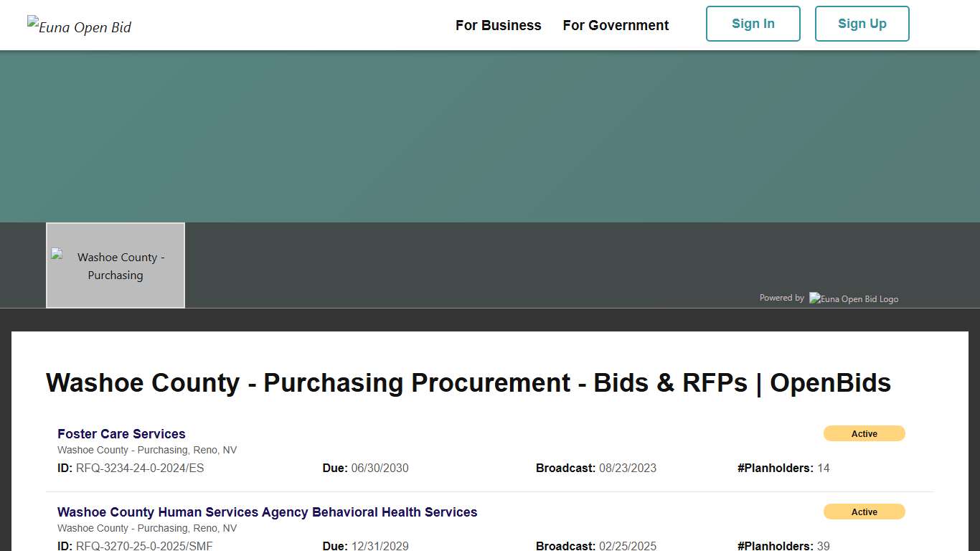Image resolution: width=980 pixels, height=551 pixels.
Task: Click the Planholders count of 39
Action: click(824, 546)
